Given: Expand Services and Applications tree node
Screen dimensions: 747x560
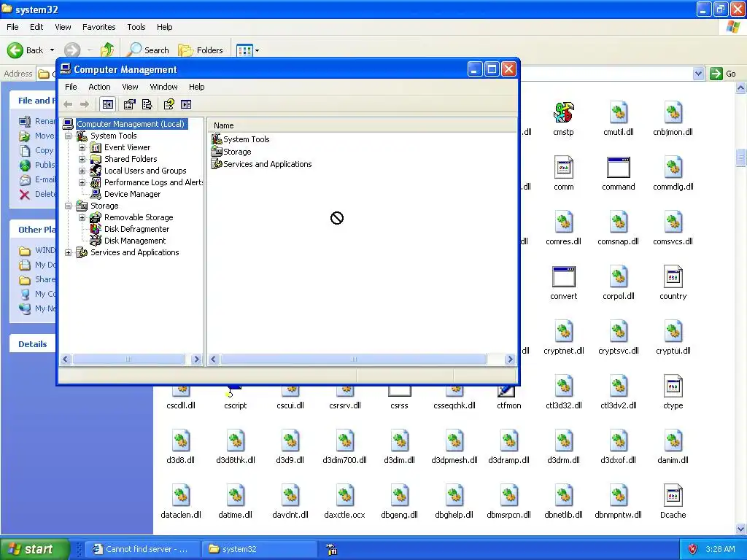Looking at the screenshot, I should pos(69,252).
